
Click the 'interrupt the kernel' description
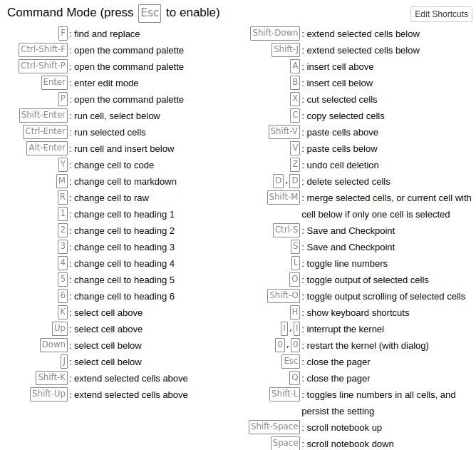[x=345, y=329]
